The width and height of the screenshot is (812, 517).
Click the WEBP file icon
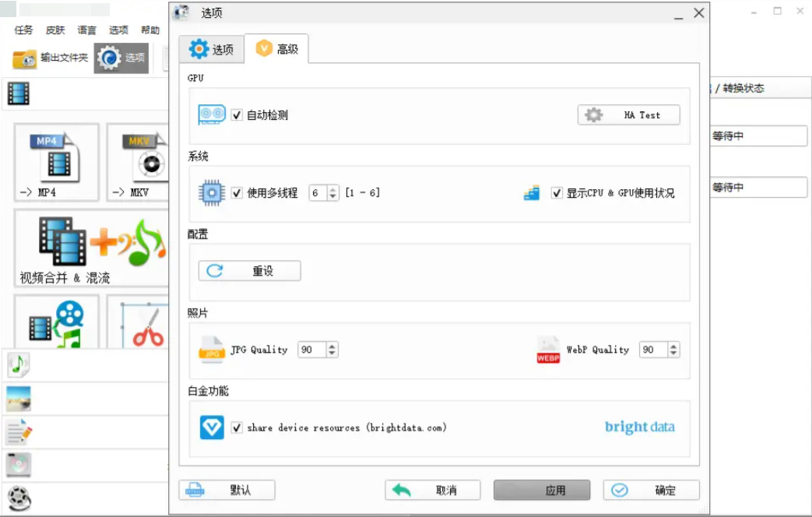coord(548,350)
